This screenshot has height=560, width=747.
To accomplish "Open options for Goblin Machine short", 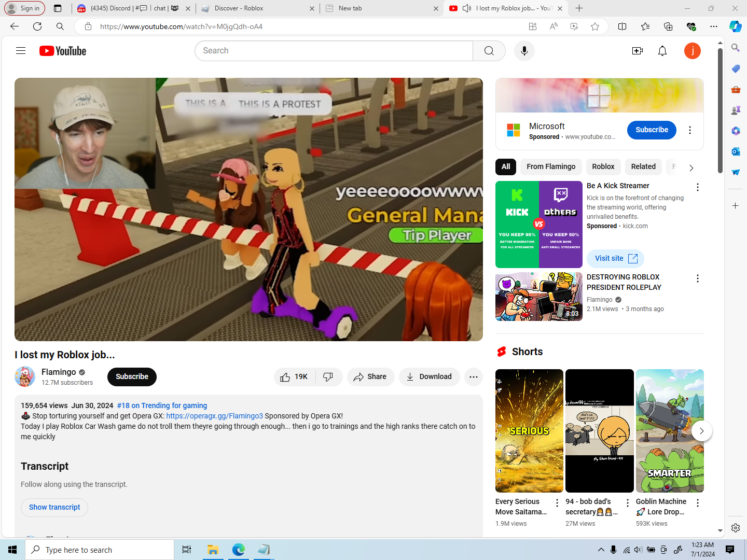I will coord(698,503).
